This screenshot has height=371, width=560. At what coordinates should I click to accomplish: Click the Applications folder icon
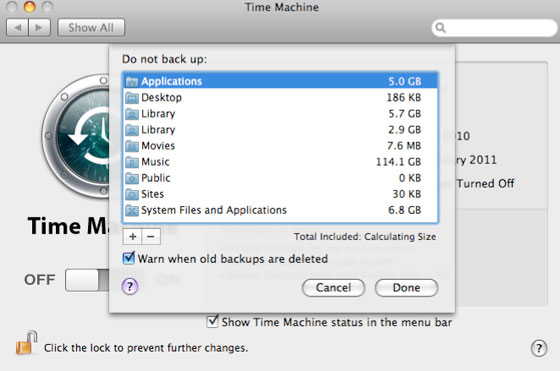click(132, 81)
